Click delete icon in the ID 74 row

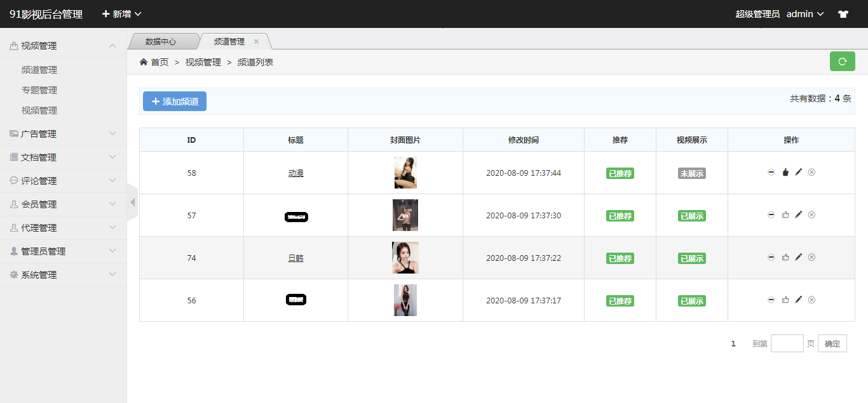[811, 257]
